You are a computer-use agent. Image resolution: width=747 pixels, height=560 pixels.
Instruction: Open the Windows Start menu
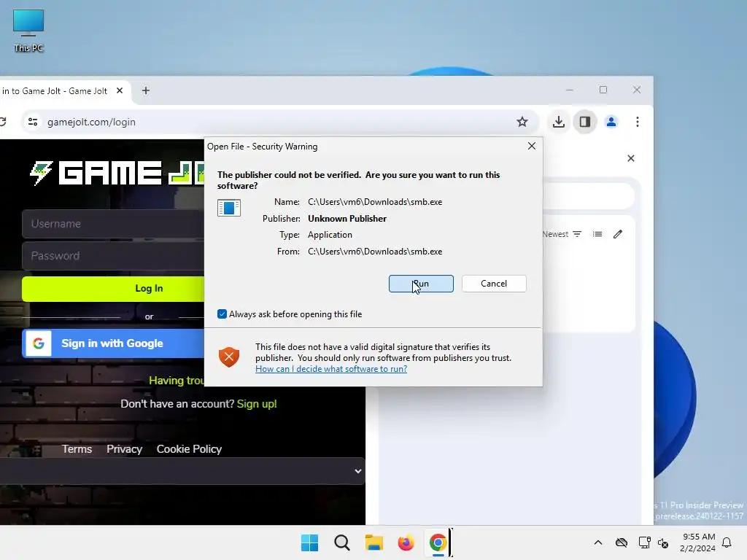pos(309,542)
